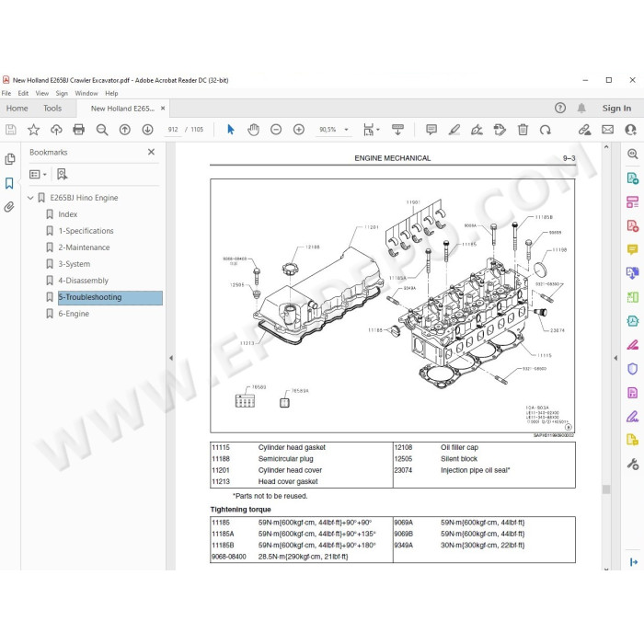Open the 2-Maintenance bookmark
This screenshot has height=644, width=644.
pos(84,247)
